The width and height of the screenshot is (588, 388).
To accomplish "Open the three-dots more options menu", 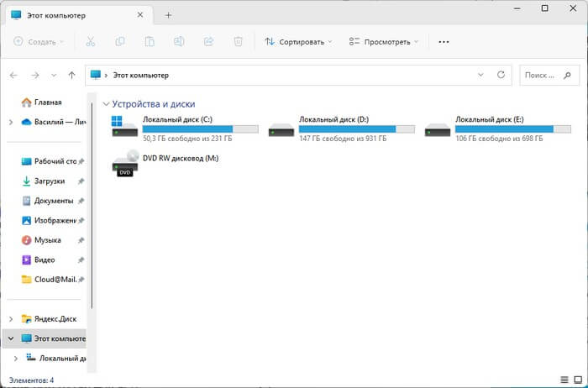I will coord(444,41).
